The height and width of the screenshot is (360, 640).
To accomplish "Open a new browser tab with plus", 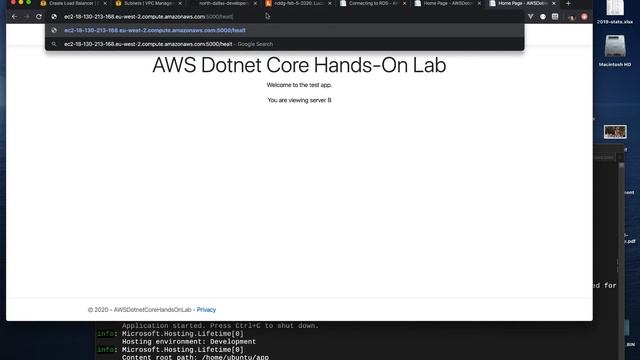I will pyautogui.click(x=568, y=3).
